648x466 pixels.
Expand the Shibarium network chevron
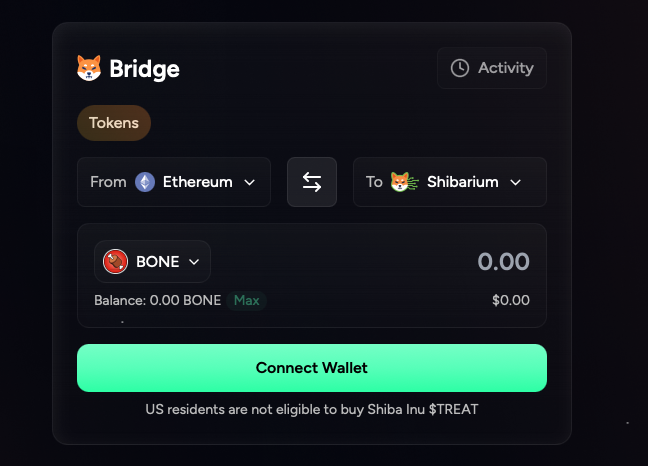click(515, 182)
